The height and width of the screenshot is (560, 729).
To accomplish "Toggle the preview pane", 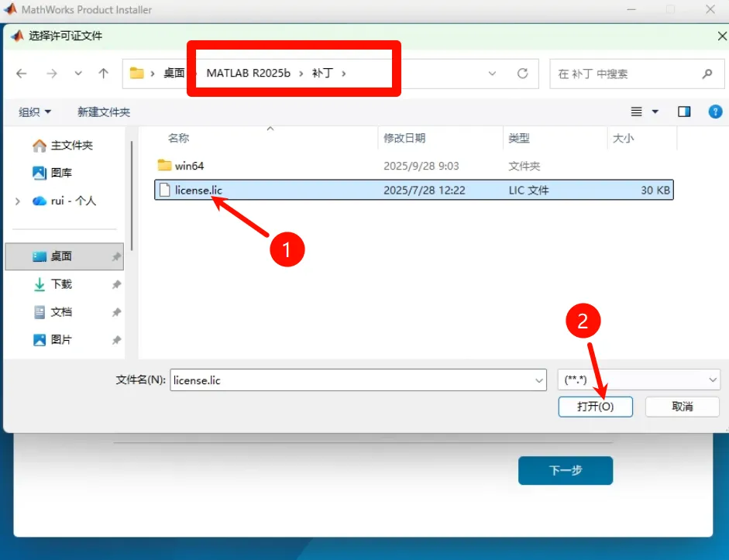I will click(684, 112).
